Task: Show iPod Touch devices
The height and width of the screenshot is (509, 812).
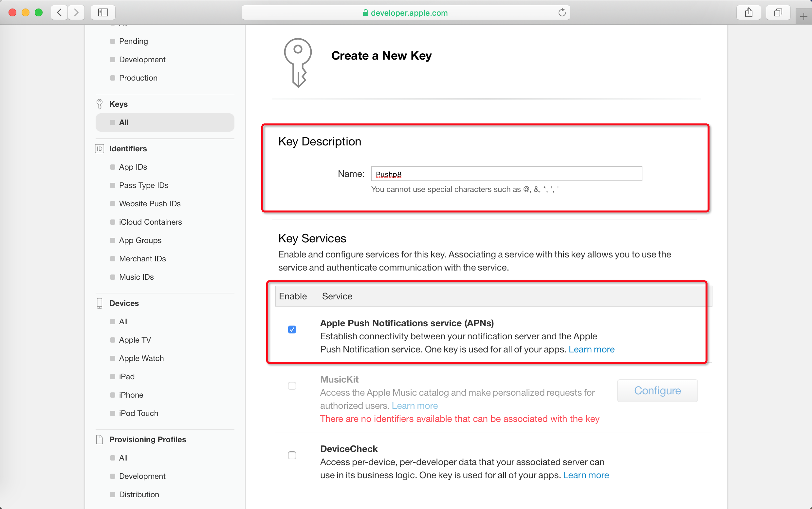Action: 138,413
